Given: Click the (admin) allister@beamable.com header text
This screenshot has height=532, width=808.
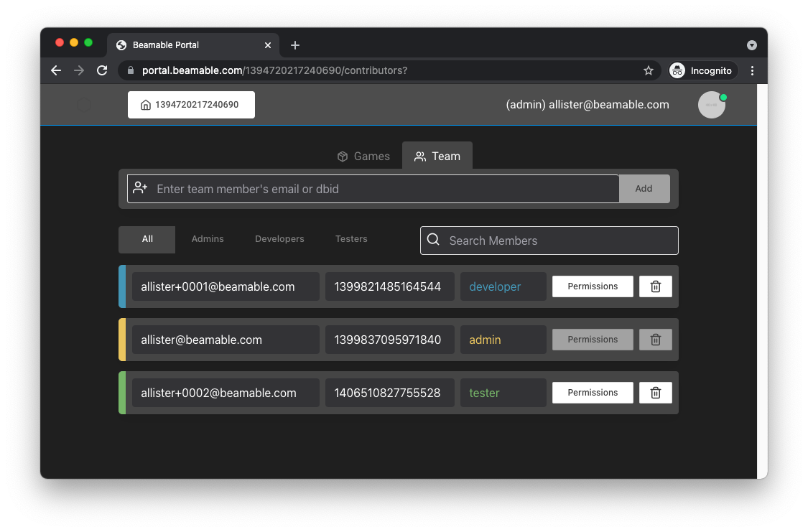Looking at the screenshot, I should (588, 105).
